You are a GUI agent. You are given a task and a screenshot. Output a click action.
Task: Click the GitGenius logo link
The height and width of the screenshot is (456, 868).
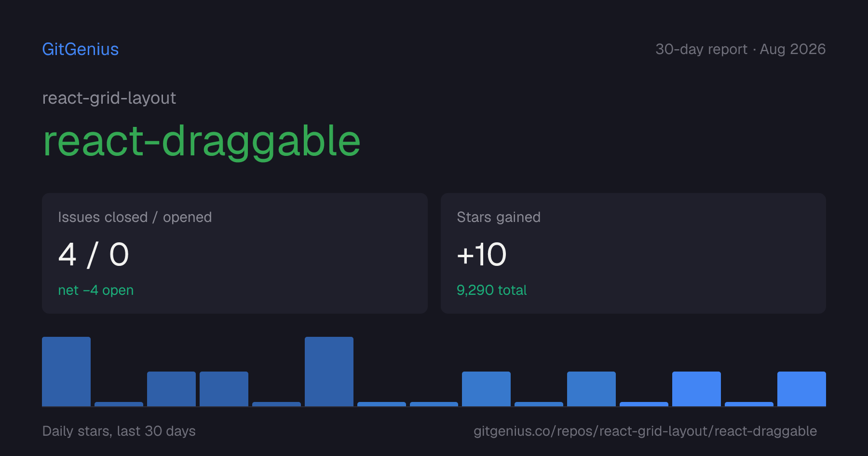[80, 49]
